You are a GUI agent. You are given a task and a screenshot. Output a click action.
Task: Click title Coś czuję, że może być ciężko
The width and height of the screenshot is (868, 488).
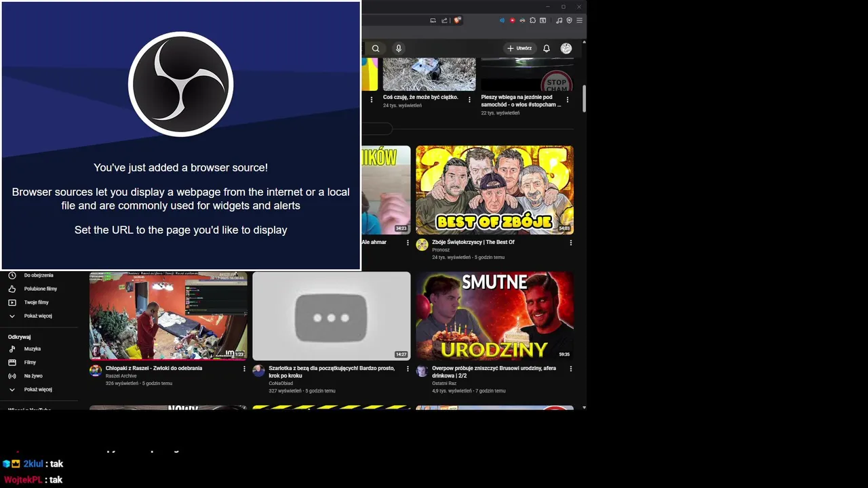420,97
